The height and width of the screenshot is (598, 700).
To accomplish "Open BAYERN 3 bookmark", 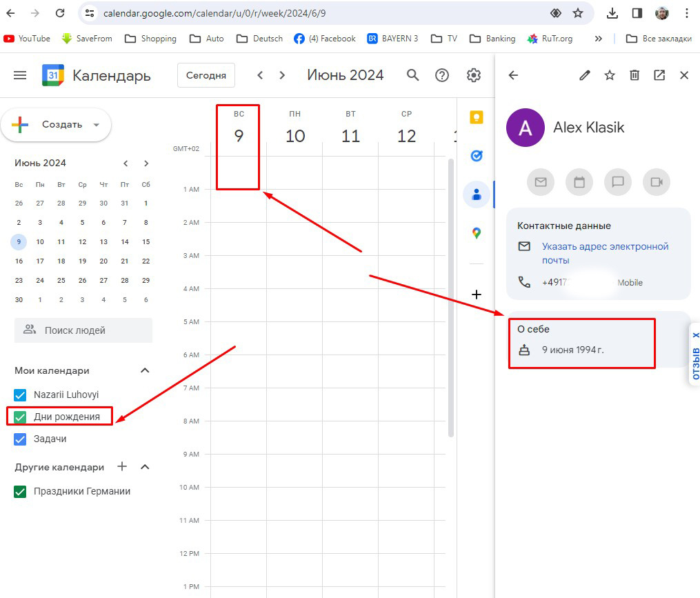I will click(x=392, y=39).
